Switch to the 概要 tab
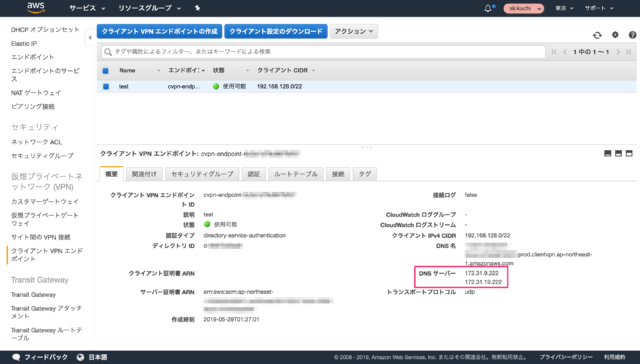This screenshot has height=364, width=640. 111,174
